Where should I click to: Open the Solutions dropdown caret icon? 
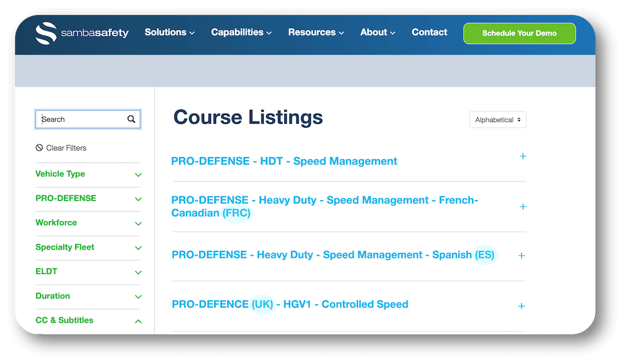(192, 33)
